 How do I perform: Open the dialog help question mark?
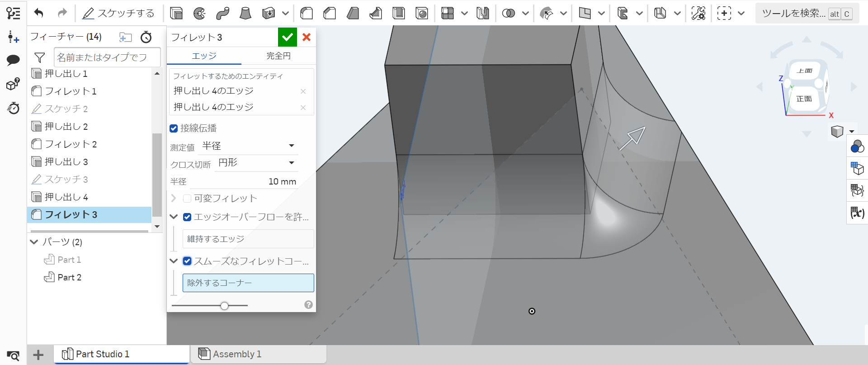pos(308,305)
